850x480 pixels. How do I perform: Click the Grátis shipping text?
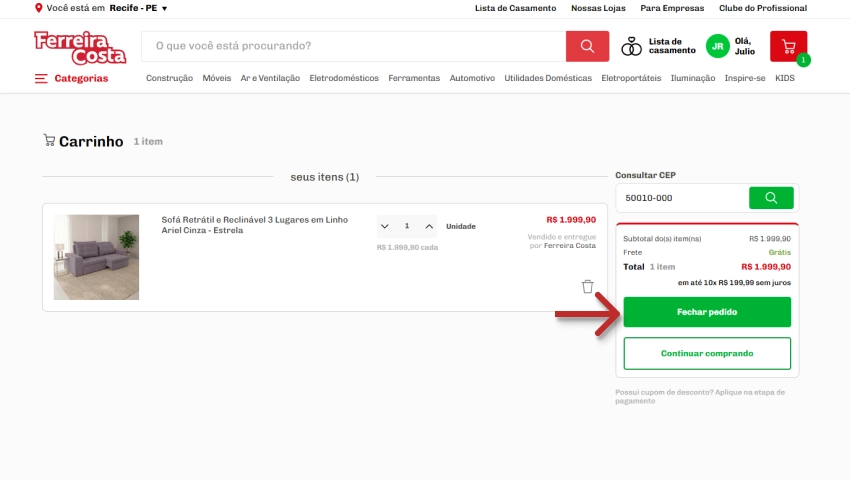(x=780, y=252)
